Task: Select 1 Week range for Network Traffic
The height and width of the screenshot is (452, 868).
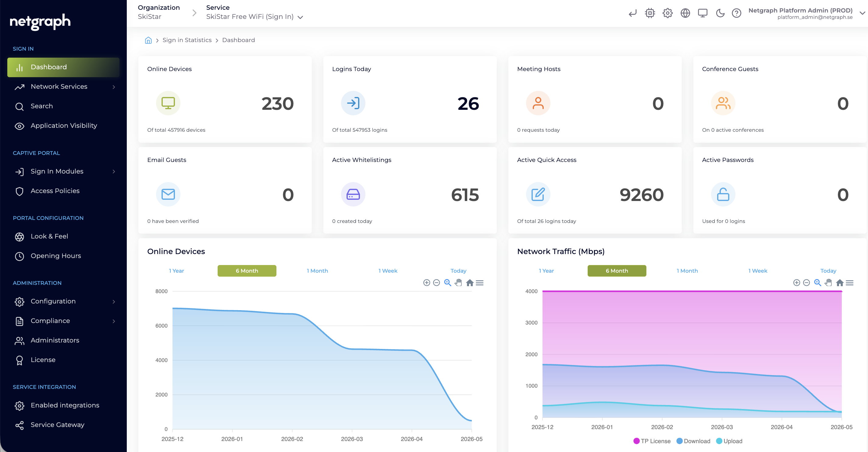Action: tap(758, 271)
